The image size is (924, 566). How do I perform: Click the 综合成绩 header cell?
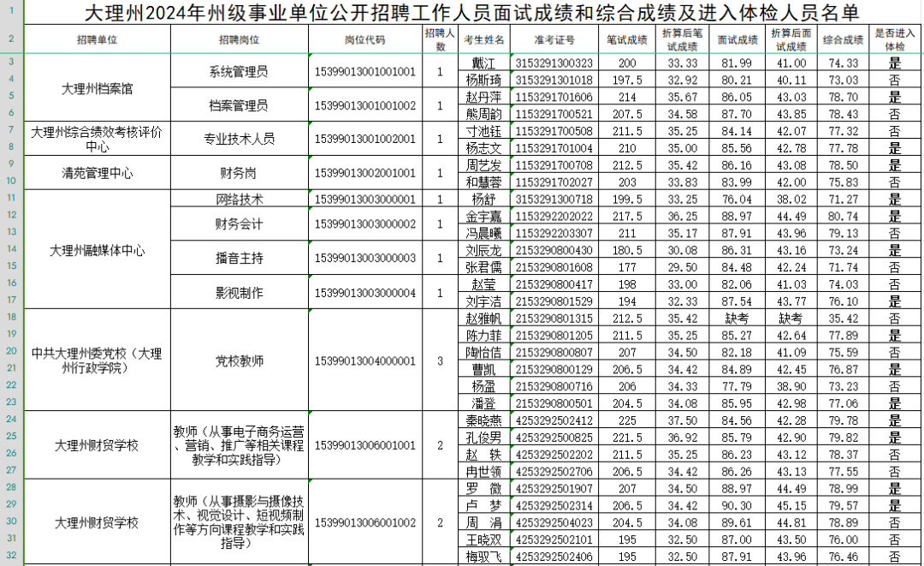click(x=843, y=39)
